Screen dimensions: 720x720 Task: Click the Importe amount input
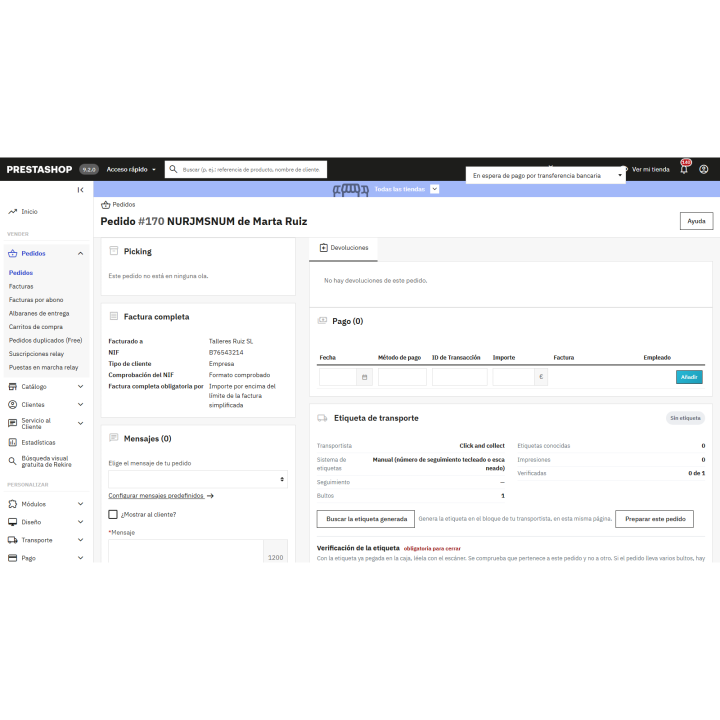click(x=513, y=377)
